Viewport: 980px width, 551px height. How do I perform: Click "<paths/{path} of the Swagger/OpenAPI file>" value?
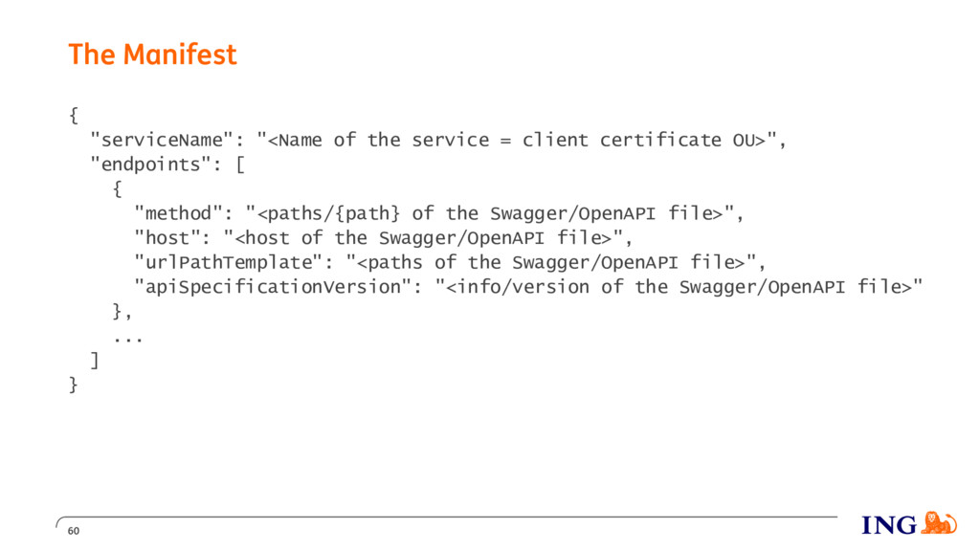(489, 213)
